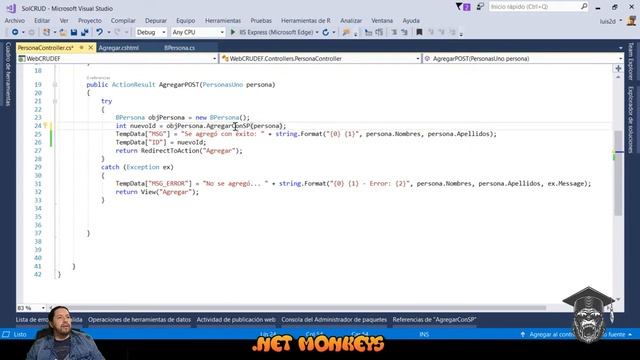This screenshot has width=640, height=360.
Task: Expand the Cuadro de herramientas side panel
Action: pos(8,74)
